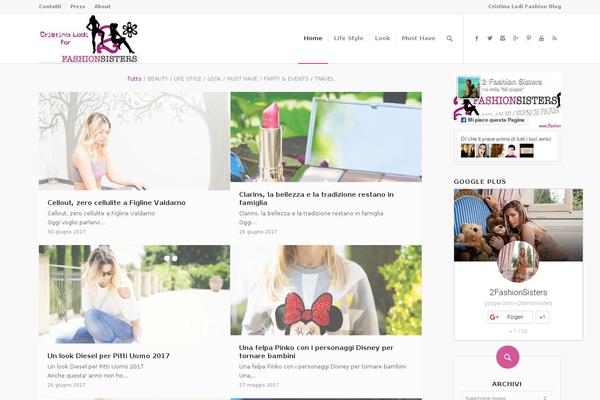This screenshot has width=600, height=400.
Task: Click the 29 giugno 2017 date
Action: click(x=258, y=232)
